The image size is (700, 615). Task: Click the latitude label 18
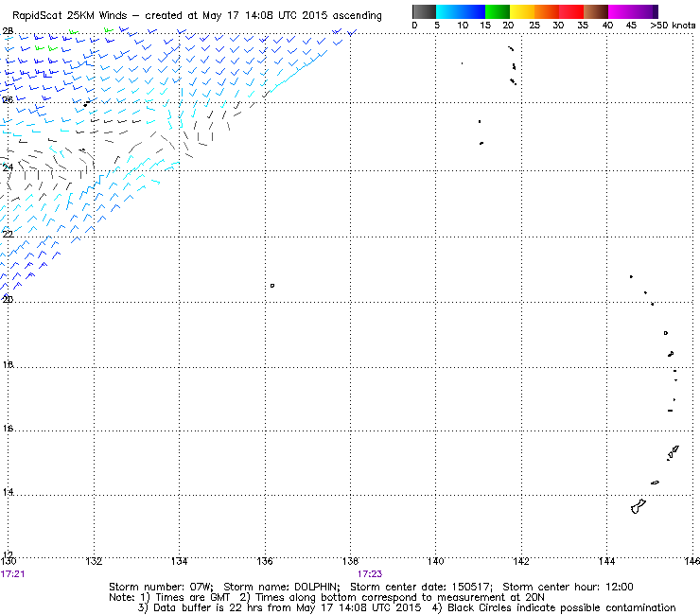click(8, 364)
